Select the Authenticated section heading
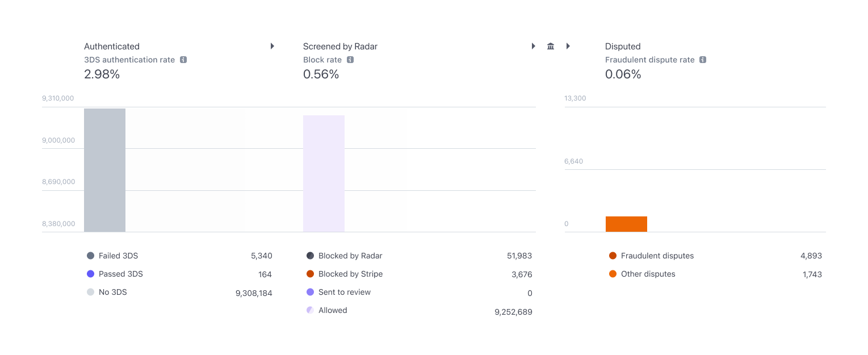The height and width of the screenshot is (355, 868). point(112,47)
